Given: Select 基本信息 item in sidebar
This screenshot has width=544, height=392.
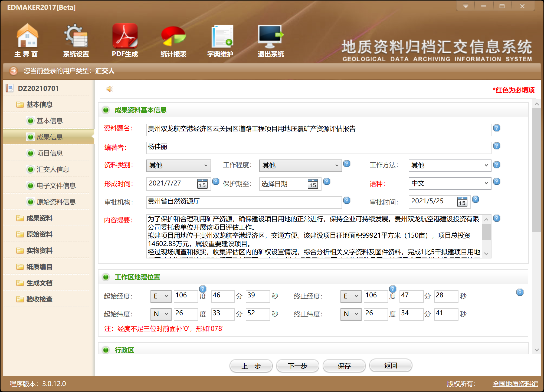Looking at the screenshot, I should 50,121.
